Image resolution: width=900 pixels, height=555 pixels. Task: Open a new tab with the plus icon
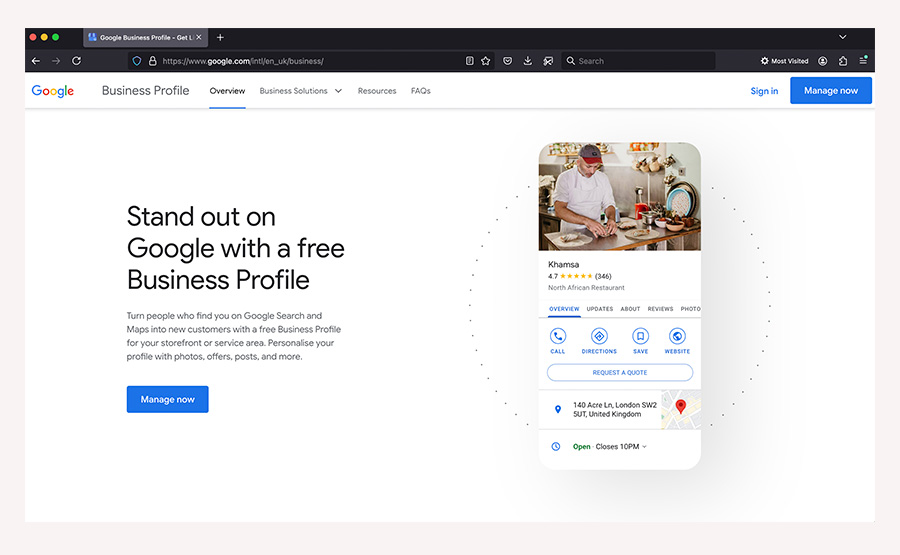click(x=220, y=37)
